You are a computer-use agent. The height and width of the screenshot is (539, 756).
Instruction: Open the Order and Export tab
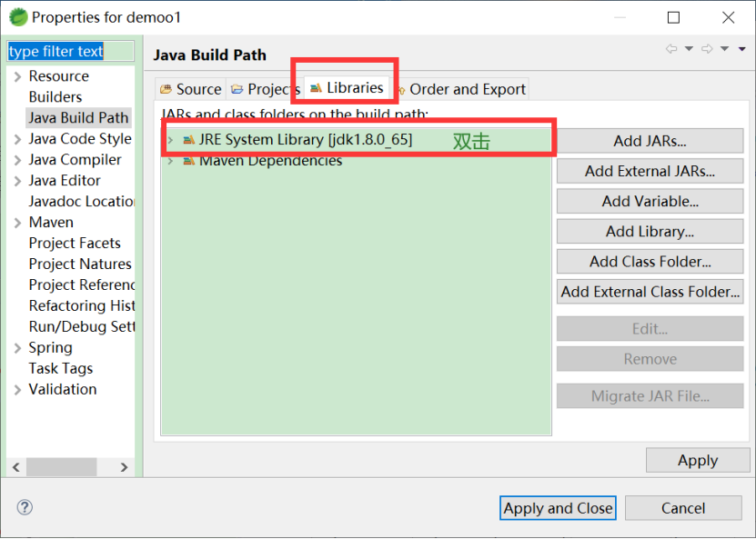[461, 89]
